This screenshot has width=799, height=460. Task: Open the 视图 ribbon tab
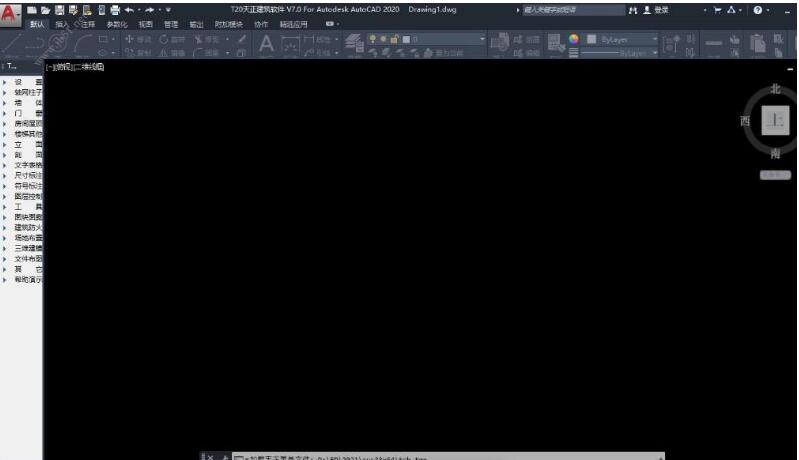click(146, 23)
